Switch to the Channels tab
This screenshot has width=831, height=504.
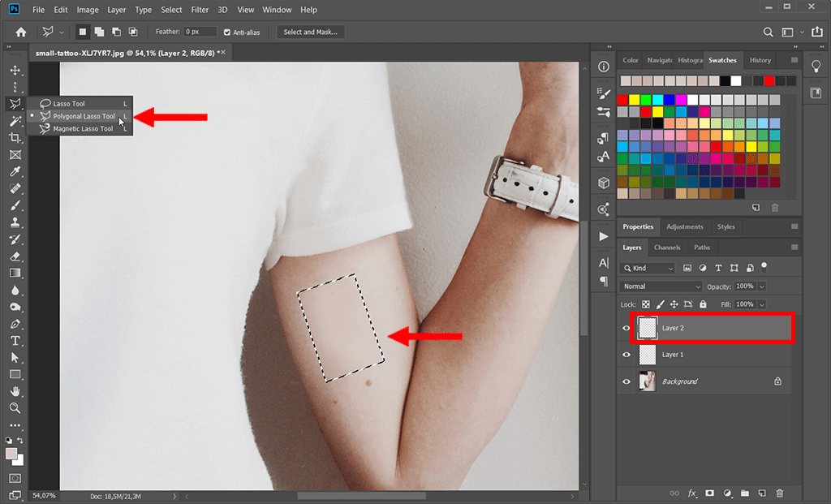[x=667, y=247]
